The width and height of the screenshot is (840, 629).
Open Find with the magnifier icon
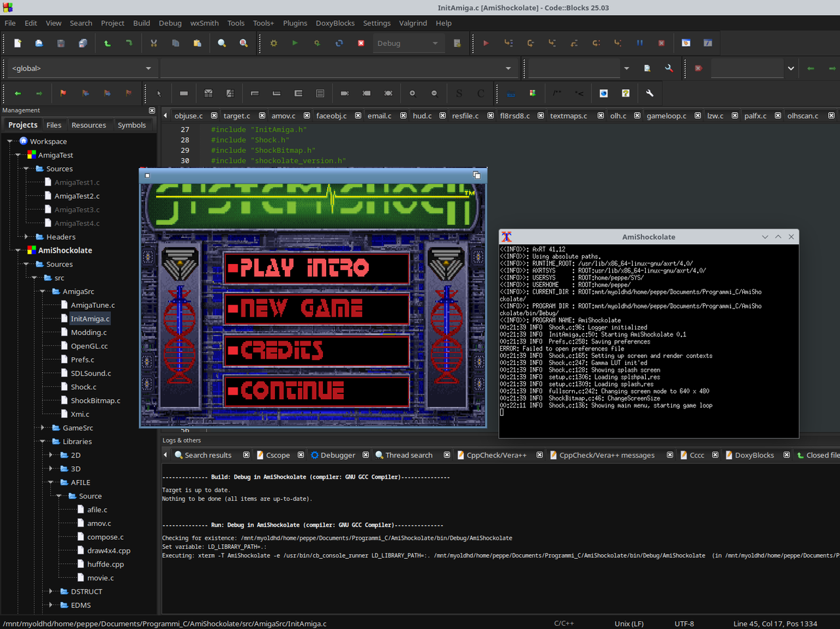(222, 43)
